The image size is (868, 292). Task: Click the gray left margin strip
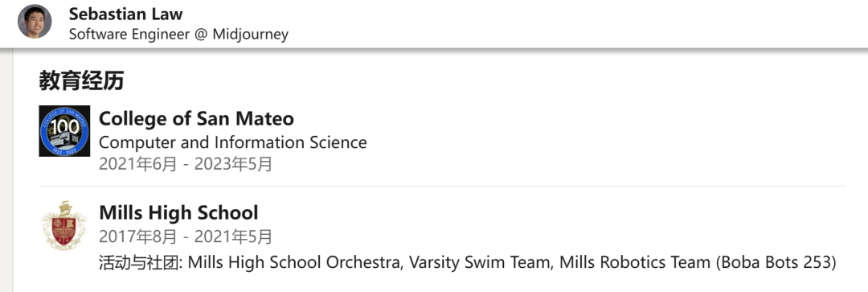pos(6,170)
